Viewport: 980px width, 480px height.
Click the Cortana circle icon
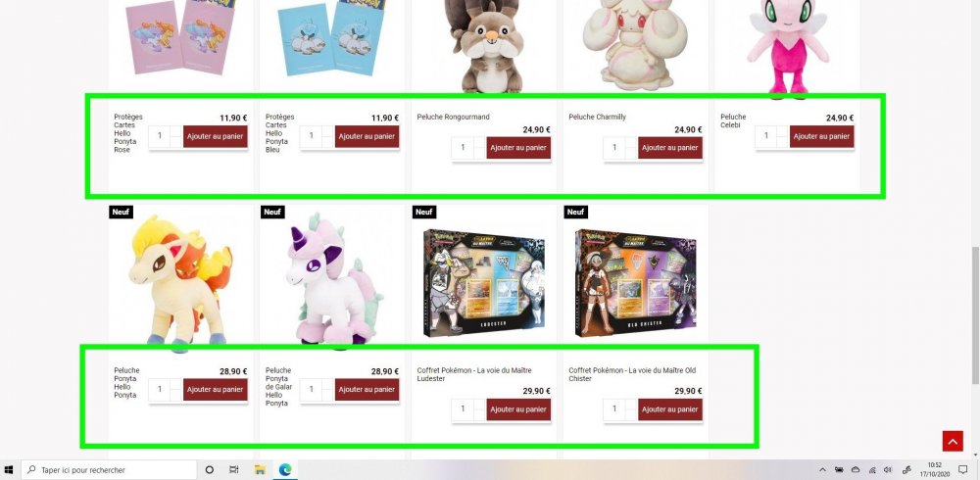click(x=210, y=469)
